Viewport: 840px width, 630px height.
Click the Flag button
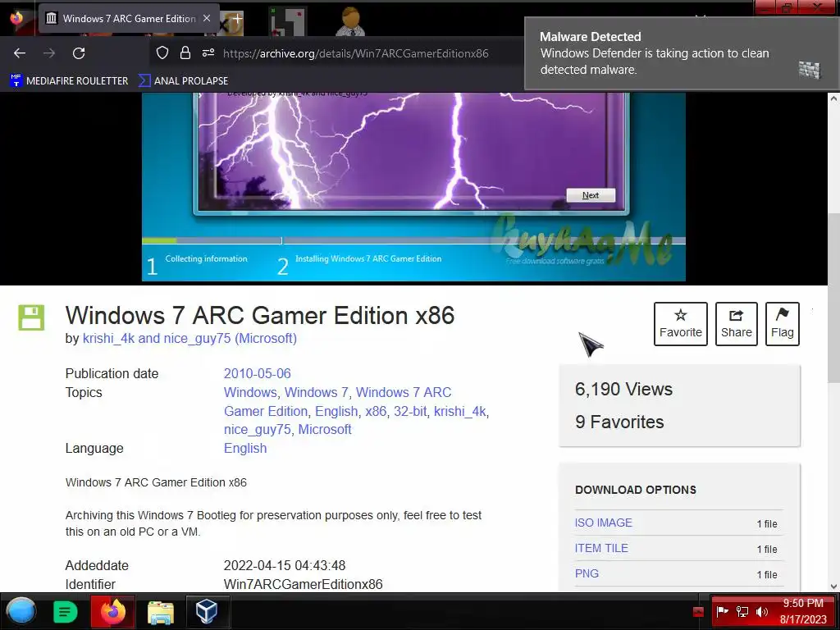(782, 323)
